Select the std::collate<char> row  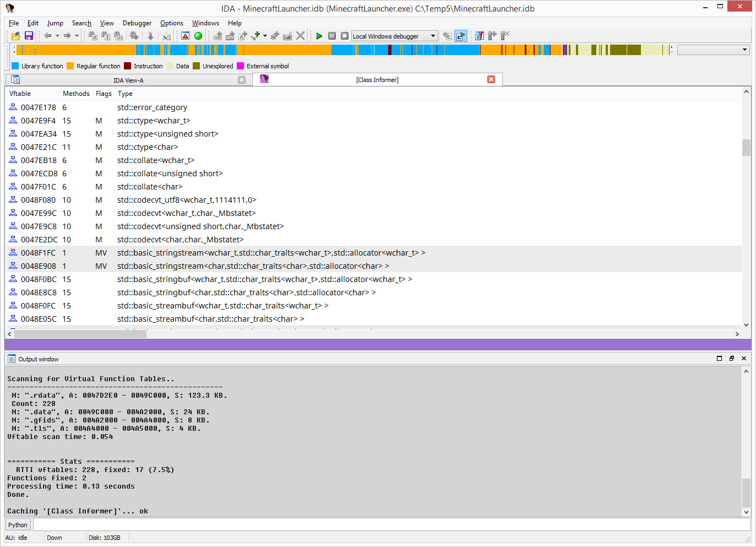click(374, 187)
